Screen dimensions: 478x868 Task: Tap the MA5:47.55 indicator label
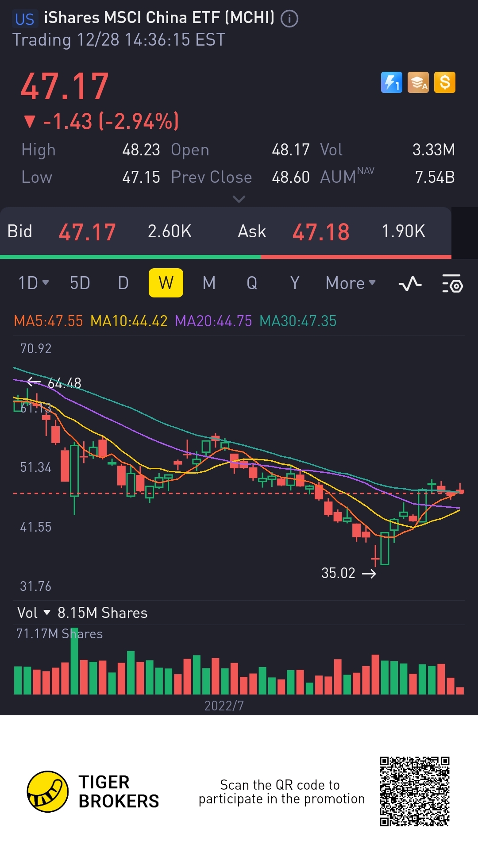(x=48, y=321)
